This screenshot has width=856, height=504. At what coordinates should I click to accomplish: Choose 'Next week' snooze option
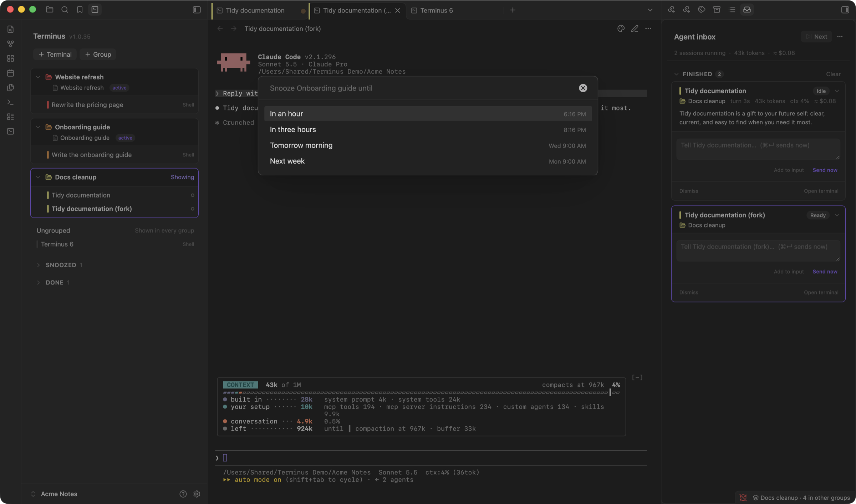(428, 161)
